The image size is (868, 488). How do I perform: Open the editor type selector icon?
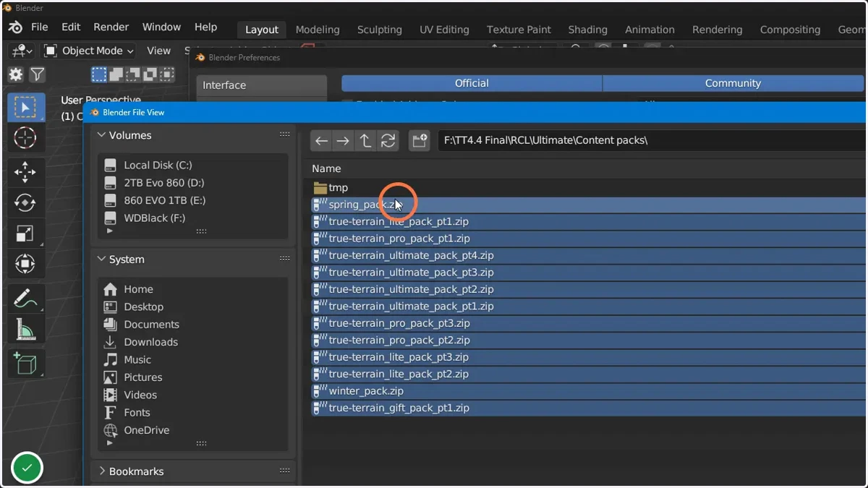[21, 51]
